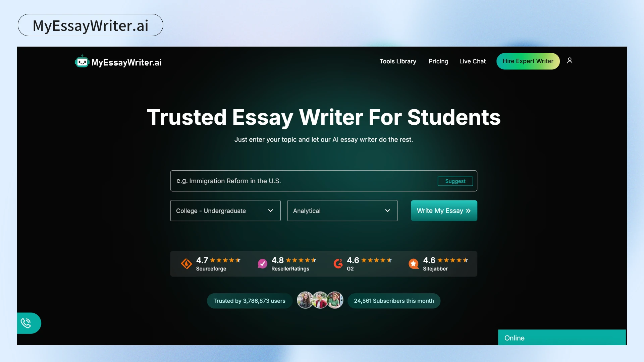Open the user account profile icon
The height and width of the screenshot is (362, 644).
pyautogui.click(x=570, y=61)
